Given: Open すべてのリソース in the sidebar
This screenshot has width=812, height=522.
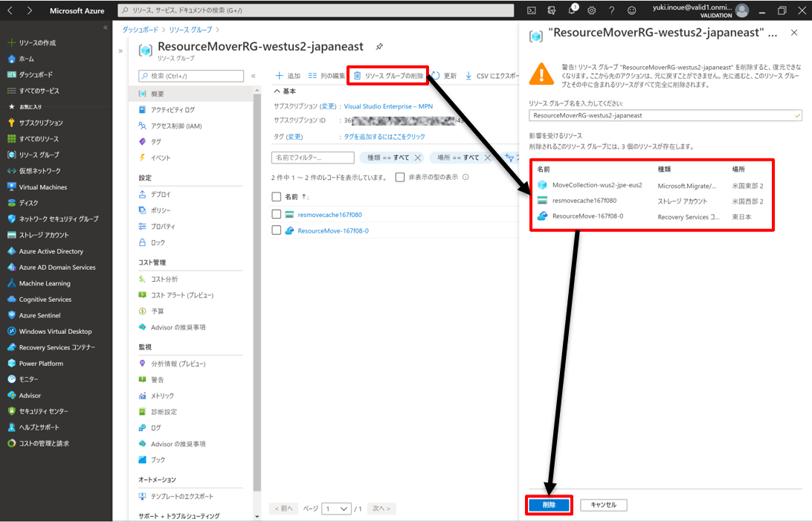Looking at the screenshot, I should [x=39, y=139].
